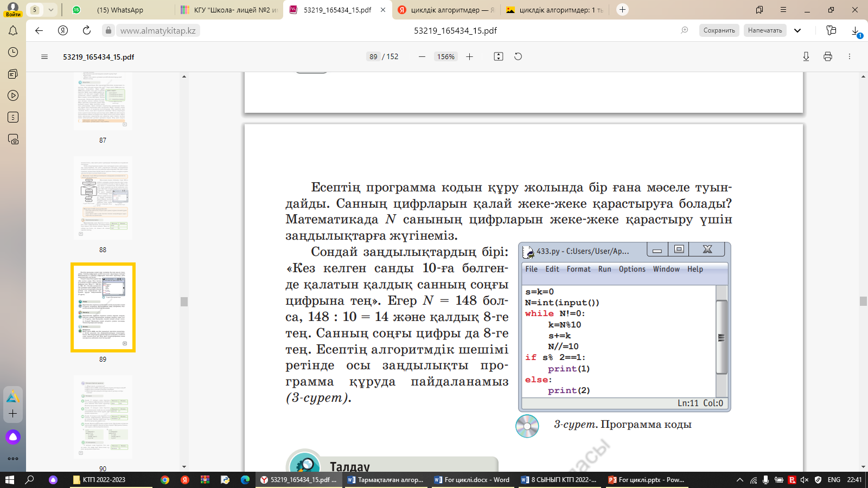This screenshot has height=488, width=868.
Task: Open the browser notifications bell
Action: click(x=13, y=31)
